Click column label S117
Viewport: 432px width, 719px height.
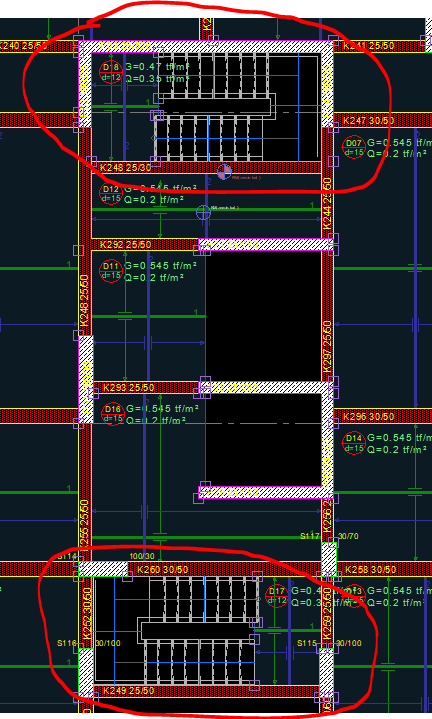pyautogui.click(x=310, y=536)
